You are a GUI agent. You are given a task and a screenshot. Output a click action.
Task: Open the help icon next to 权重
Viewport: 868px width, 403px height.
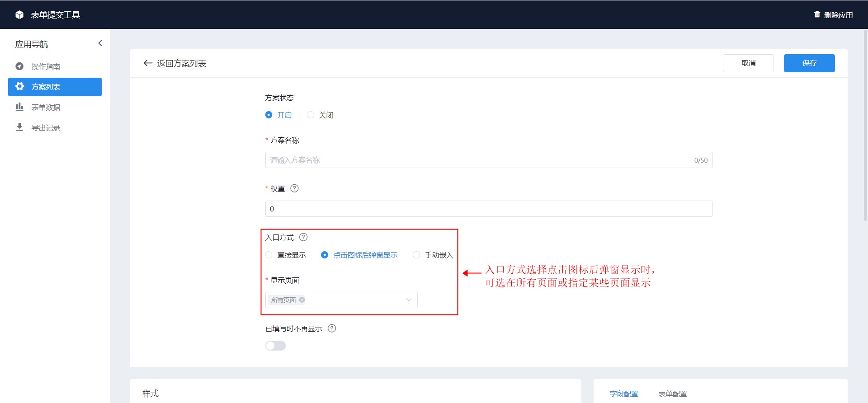point(294,188)
